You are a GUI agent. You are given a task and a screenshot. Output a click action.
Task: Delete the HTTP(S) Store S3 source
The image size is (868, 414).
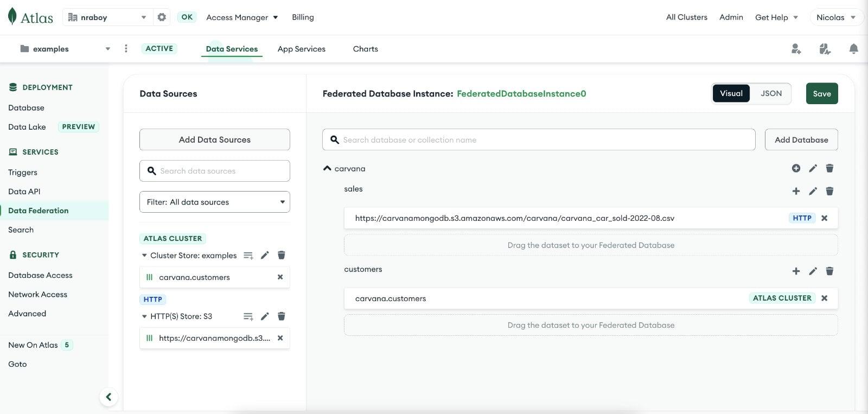(x=282, y=316)
